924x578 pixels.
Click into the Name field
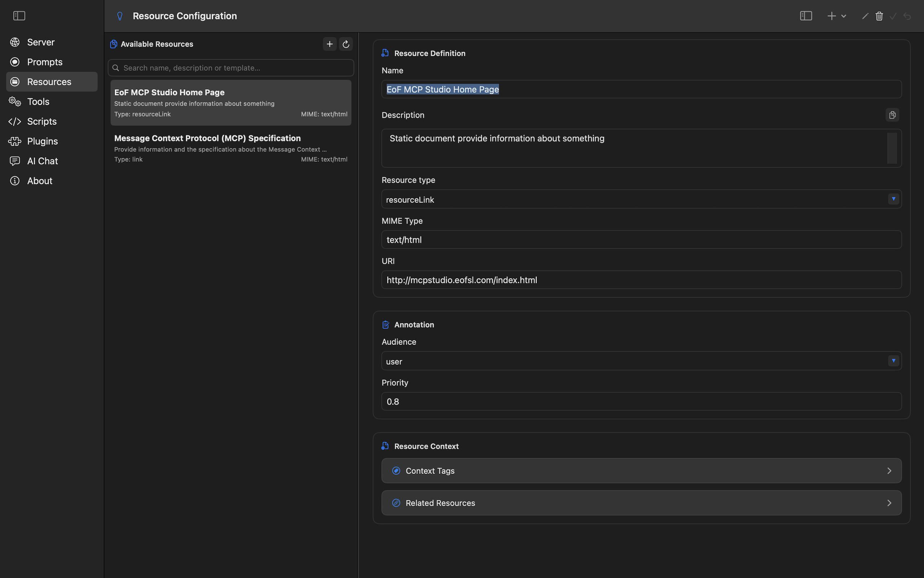(641, 90)
